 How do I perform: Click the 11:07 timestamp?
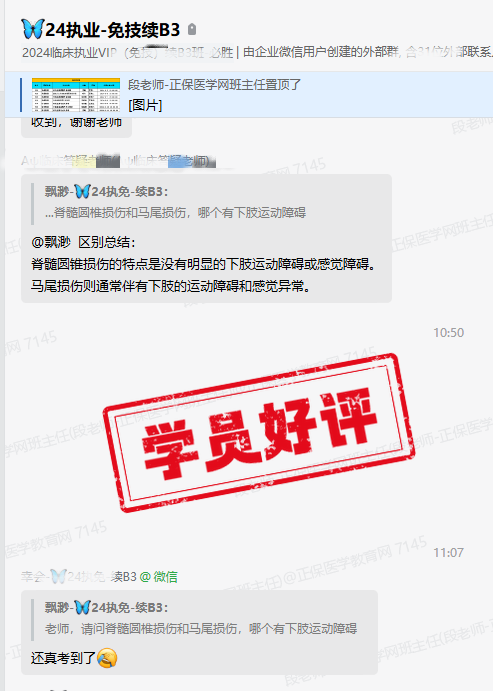(x=449, y=553)
